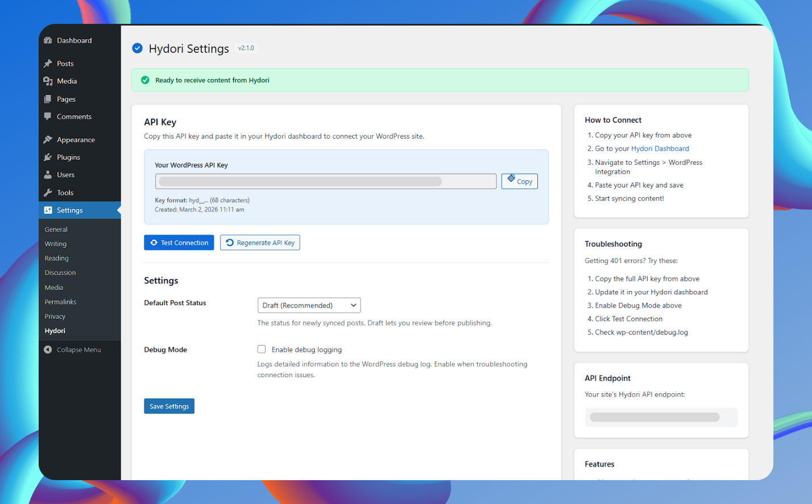The width and height of the screenshot is (812, 504).
Task: Click the API endpoint field
Action: click(661, 417)
